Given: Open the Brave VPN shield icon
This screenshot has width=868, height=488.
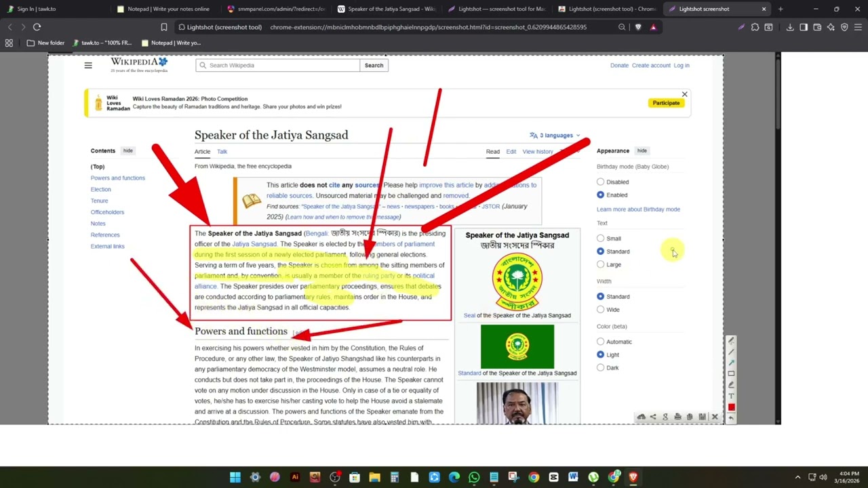Looking at the screenshot, I should 844,27.
